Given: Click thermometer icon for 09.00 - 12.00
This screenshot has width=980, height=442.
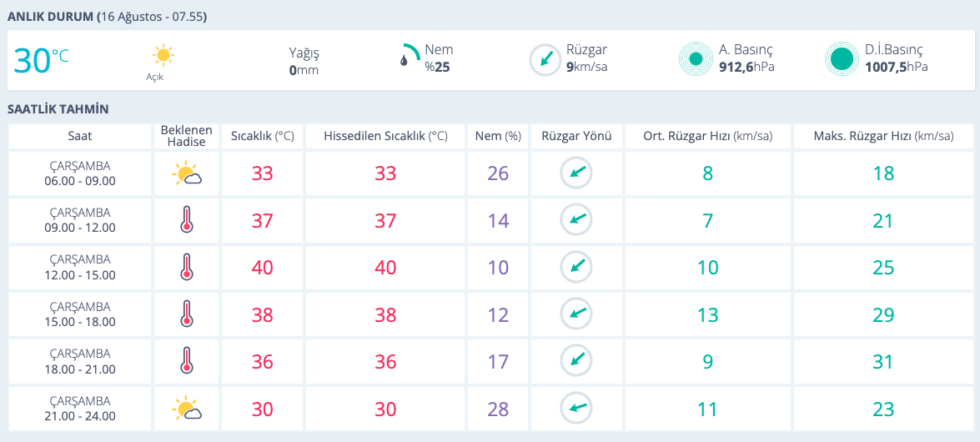Looking at the screenshot, I should pos(186,221).
